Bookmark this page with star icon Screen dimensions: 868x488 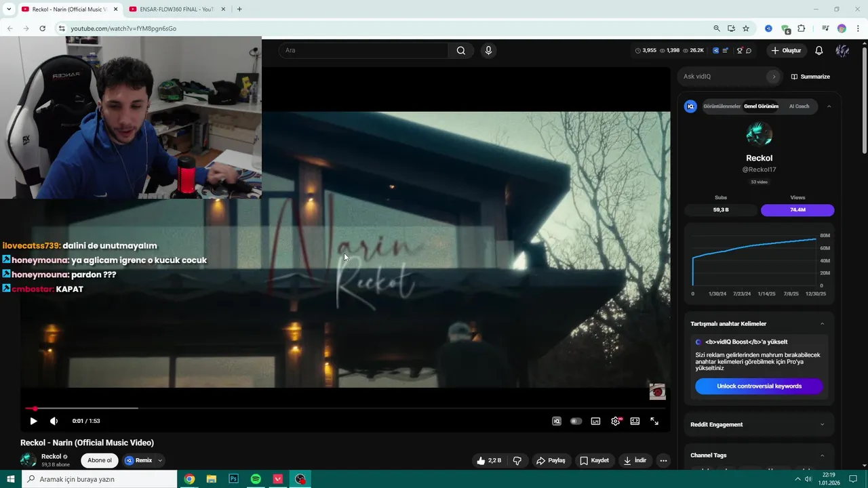pos(746,28)
